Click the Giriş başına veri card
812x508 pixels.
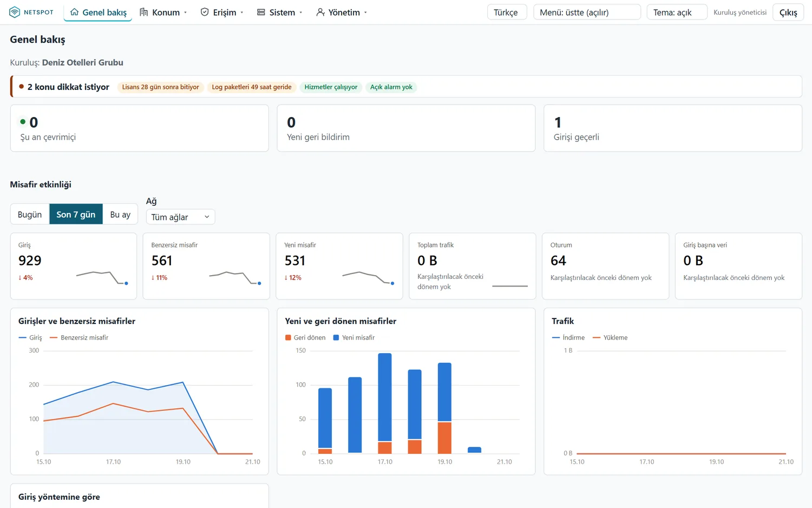pyautogui.click(x=738, y=266)
